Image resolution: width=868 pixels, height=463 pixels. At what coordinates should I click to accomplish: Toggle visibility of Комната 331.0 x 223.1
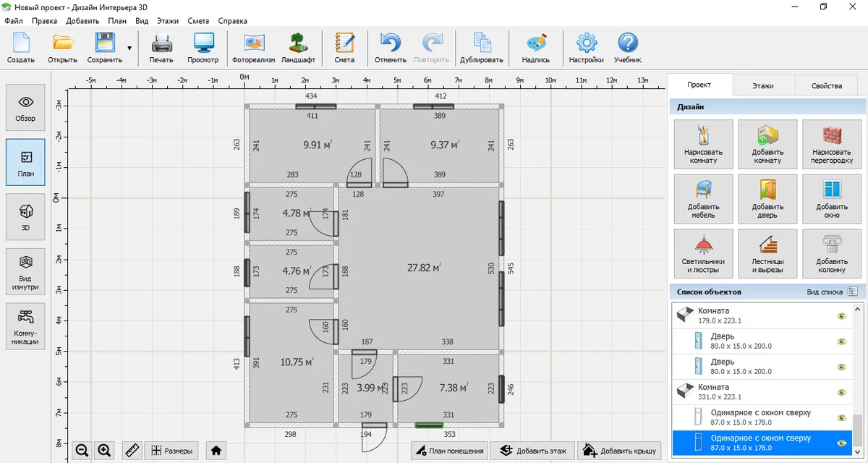(841, 392)
